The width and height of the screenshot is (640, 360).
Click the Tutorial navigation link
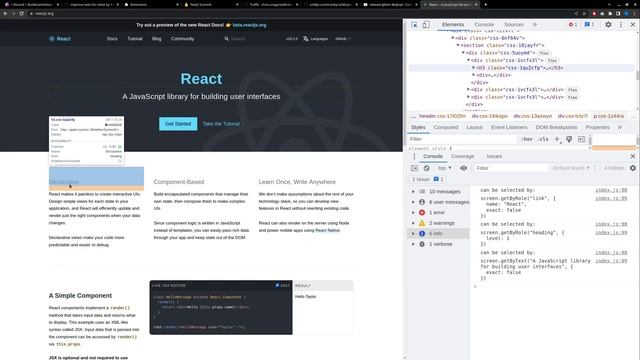click(x=135, y=39)
